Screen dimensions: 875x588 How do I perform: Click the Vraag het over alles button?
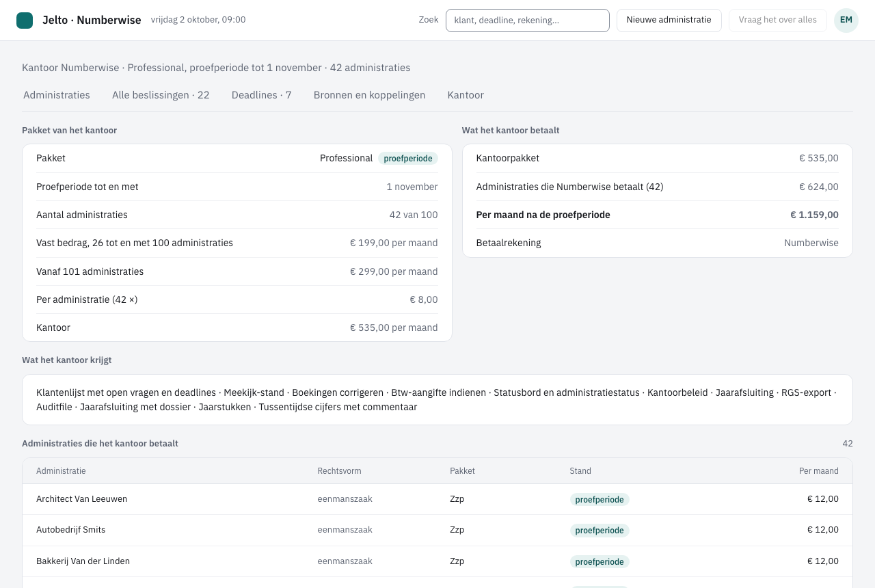(778, 20)
